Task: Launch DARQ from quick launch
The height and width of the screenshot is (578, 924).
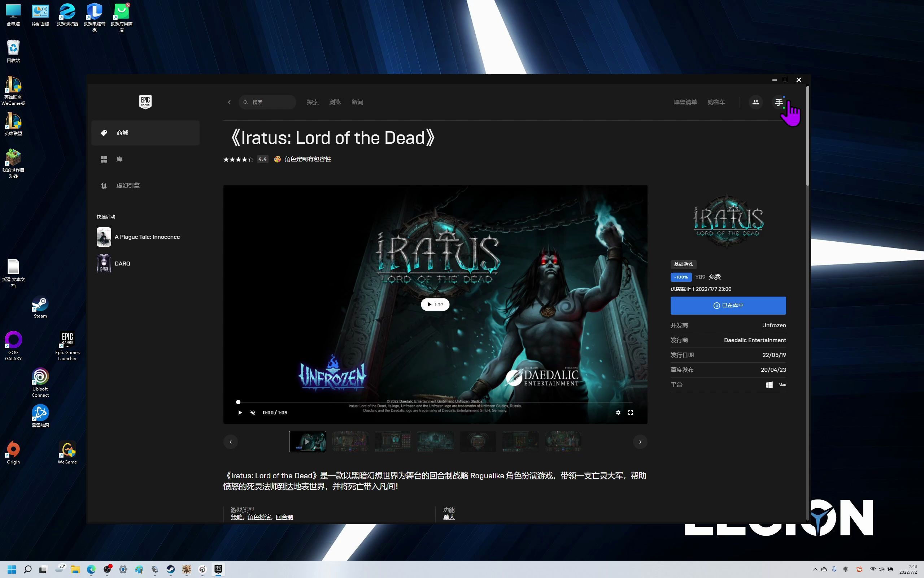Action: pos(145,263)
